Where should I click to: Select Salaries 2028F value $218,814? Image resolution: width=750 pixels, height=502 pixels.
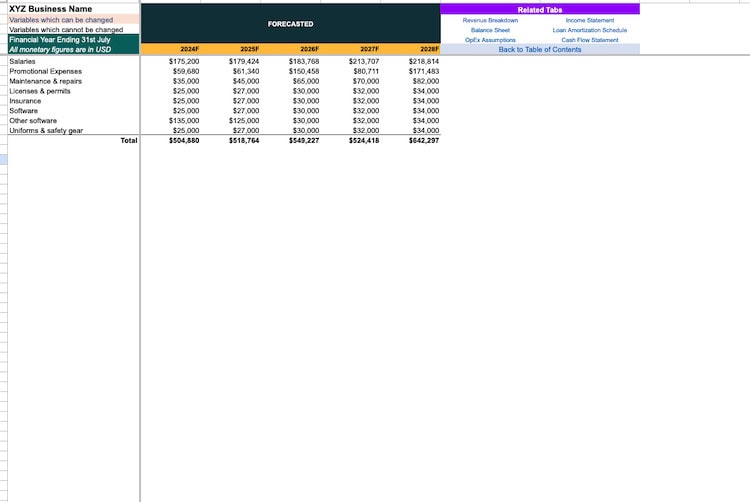point(424,61)
